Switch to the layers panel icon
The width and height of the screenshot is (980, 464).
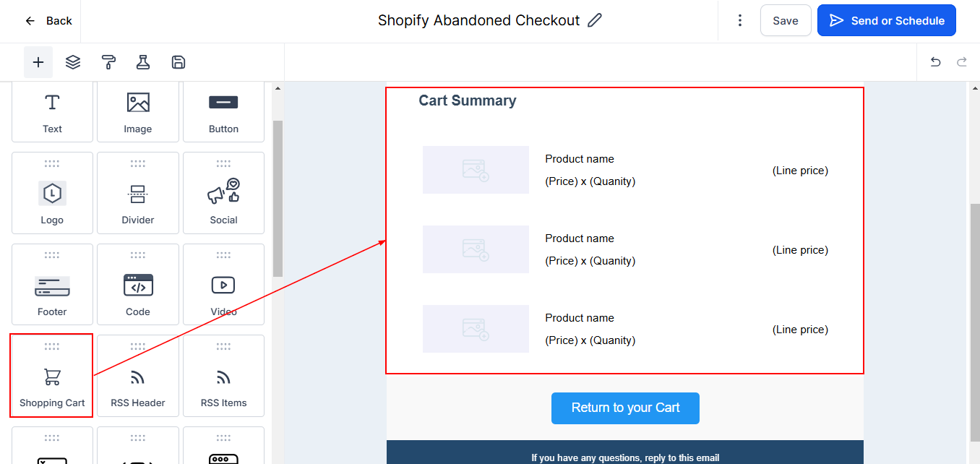pos(73,62)
